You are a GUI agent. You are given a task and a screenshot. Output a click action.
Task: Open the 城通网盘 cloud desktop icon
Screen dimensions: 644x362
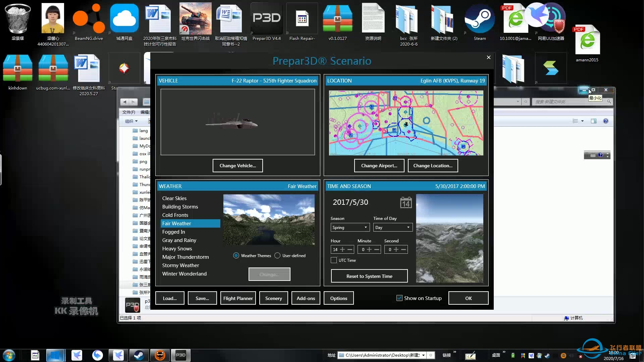coord(124,22)
